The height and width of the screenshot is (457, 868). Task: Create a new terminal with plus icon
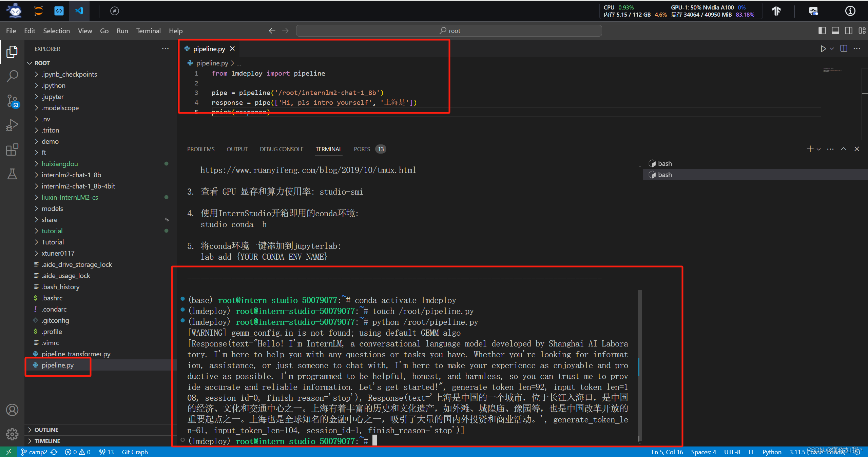coord(810,149)
